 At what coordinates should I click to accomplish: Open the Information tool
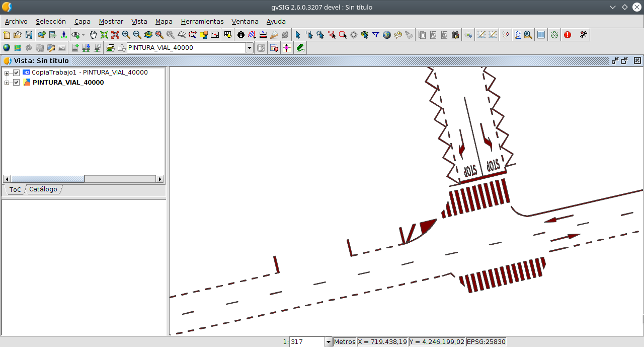click(x=241, y=35)
